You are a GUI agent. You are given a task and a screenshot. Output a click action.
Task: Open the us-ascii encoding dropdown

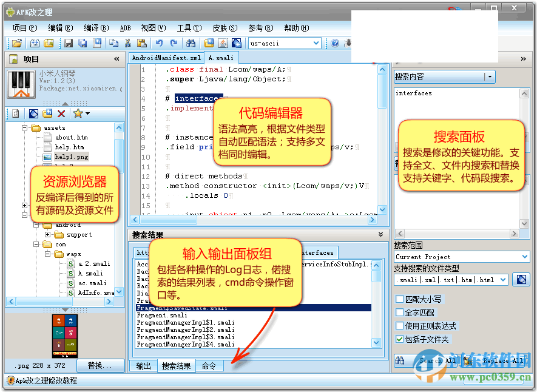318,43
